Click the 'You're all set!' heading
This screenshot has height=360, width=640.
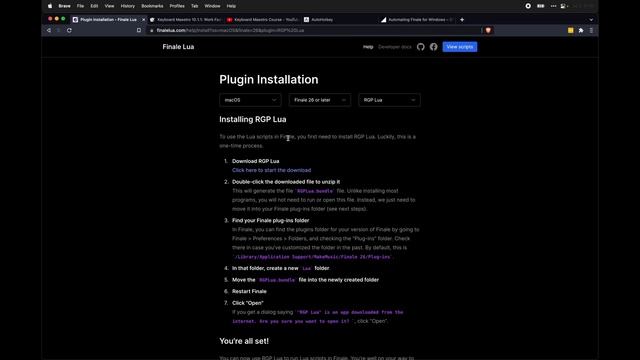point(244,341)
